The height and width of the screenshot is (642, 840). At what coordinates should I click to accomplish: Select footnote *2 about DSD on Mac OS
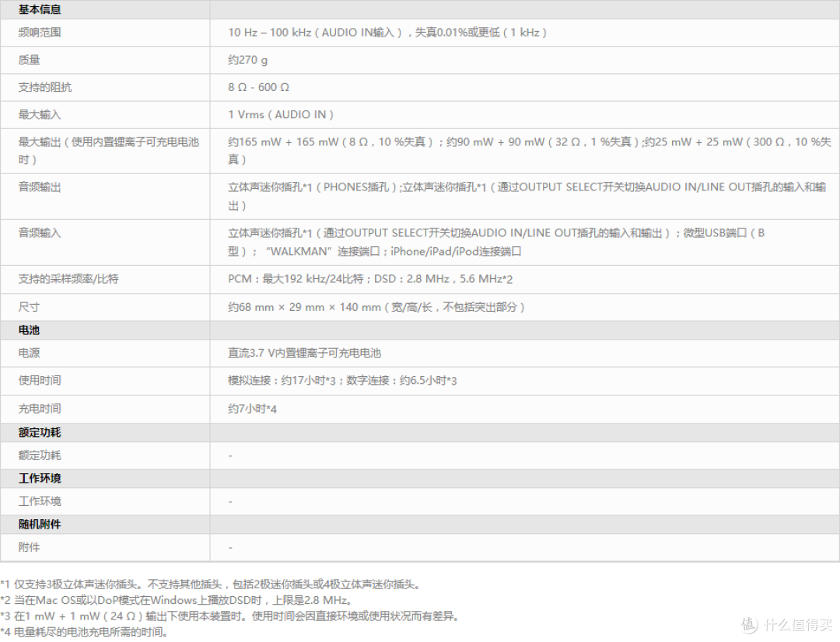click(177, 600)
